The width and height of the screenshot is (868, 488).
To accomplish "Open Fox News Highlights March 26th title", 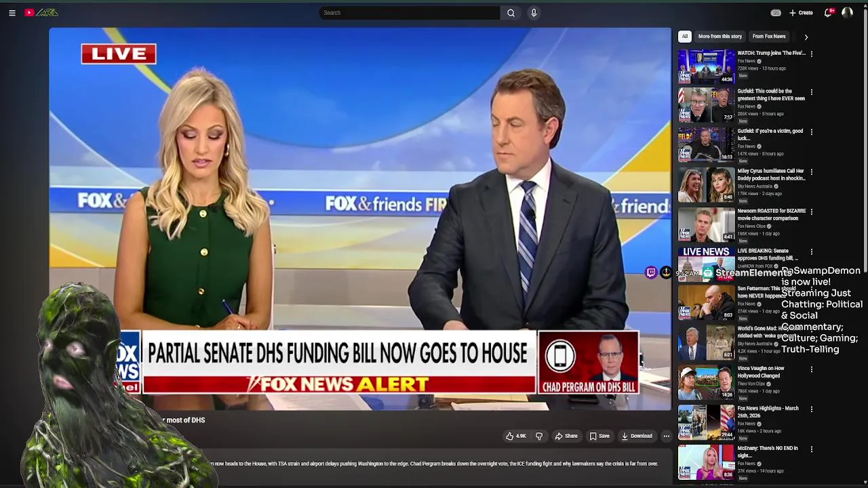I will (x=768, y=411).
